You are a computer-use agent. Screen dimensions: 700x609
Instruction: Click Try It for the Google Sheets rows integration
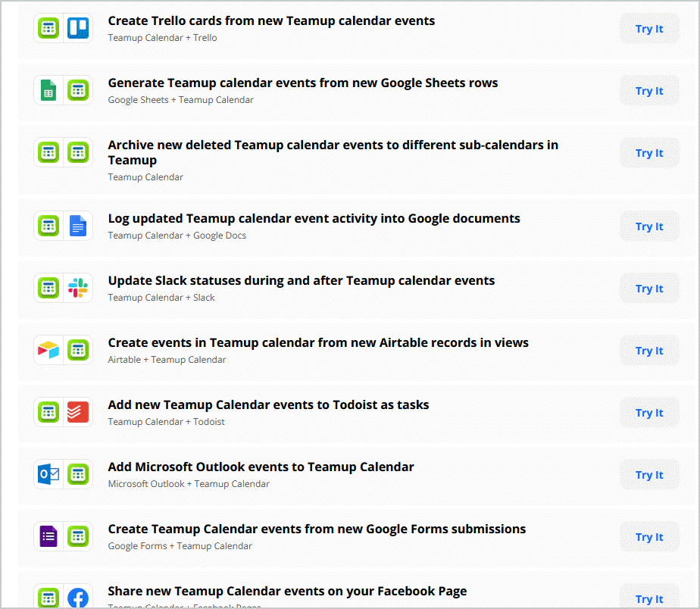point(649,91)
